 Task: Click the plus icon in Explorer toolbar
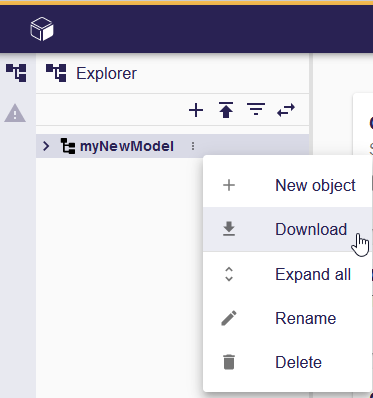196,110
